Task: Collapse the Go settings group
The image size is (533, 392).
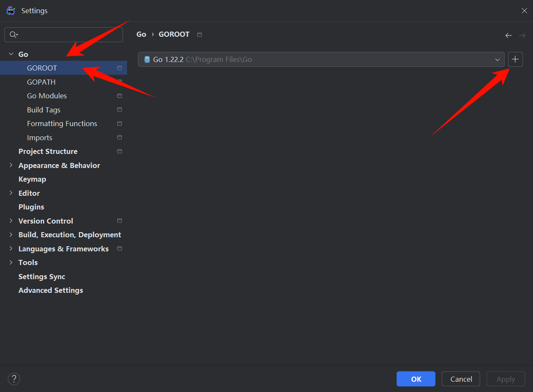Action: pos(11,54)
